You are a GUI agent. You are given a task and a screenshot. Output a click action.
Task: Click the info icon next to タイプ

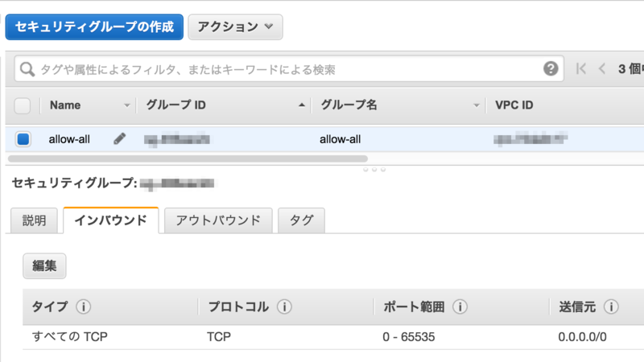tap(83, 307)
